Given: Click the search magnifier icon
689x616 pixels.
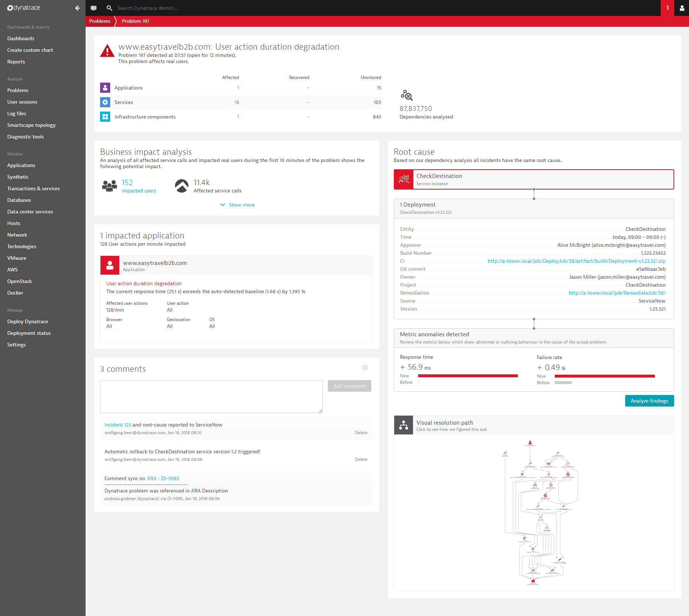Looking at the screenshot, I should [x=109, y=8].
